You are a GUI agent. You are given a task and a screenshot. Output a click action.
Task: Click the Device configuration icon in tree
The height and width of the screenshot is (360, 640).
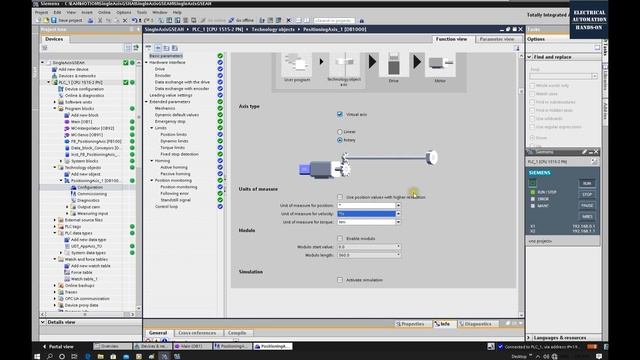pos(61,89)
